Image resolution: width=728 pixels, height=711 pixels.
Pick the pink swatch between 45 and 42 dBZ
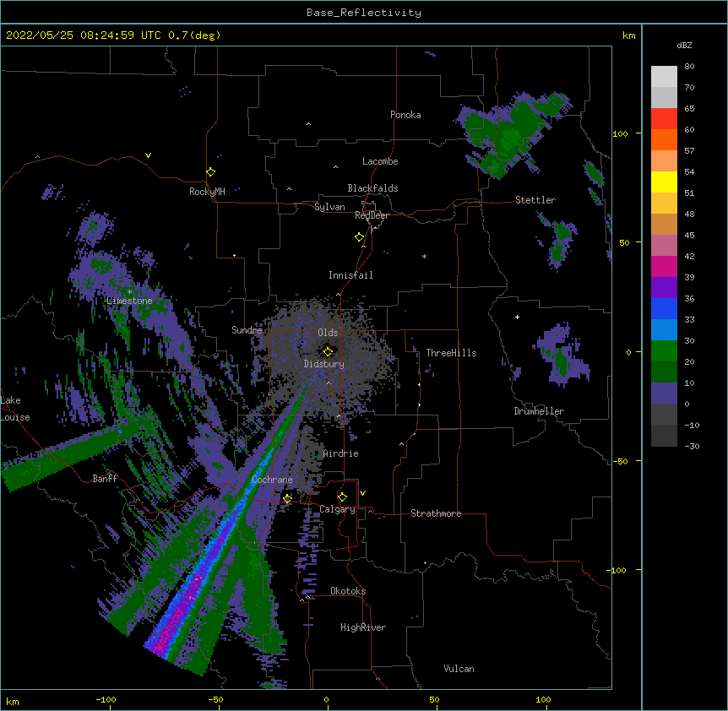pyautogui.click(x=664, y=245)
